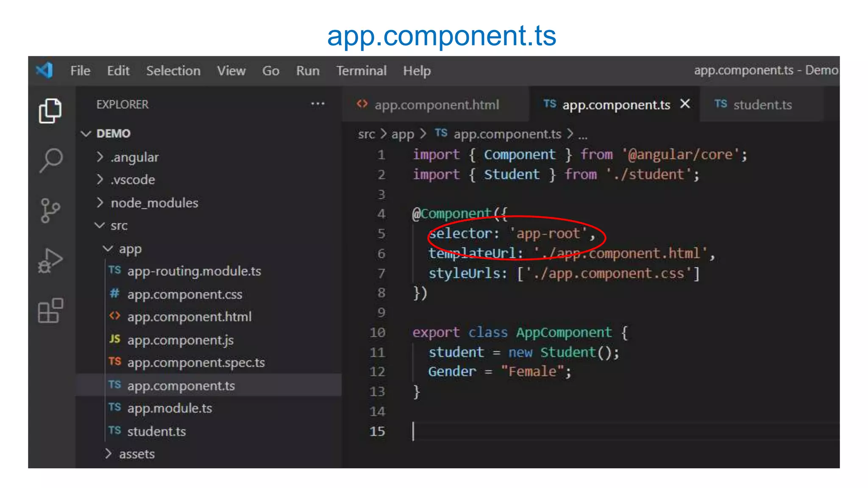Expand the node_modules folder

coord(100,202)
